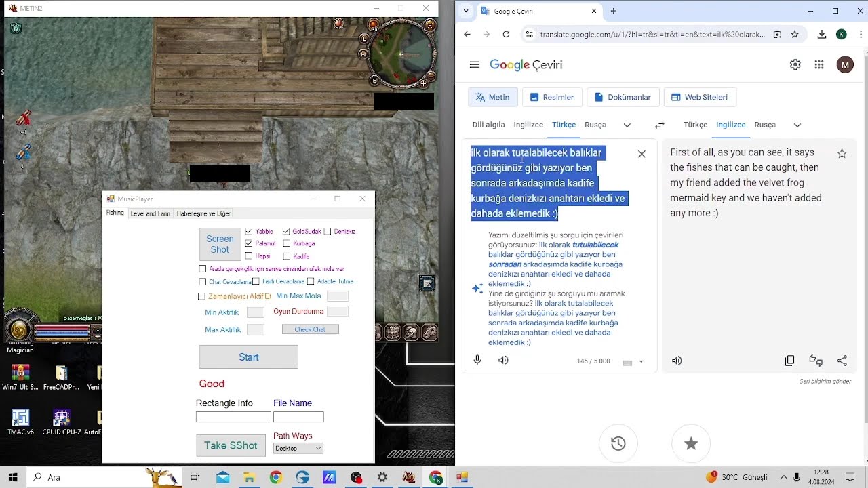Click the Take SShot button

pos(231,445)
